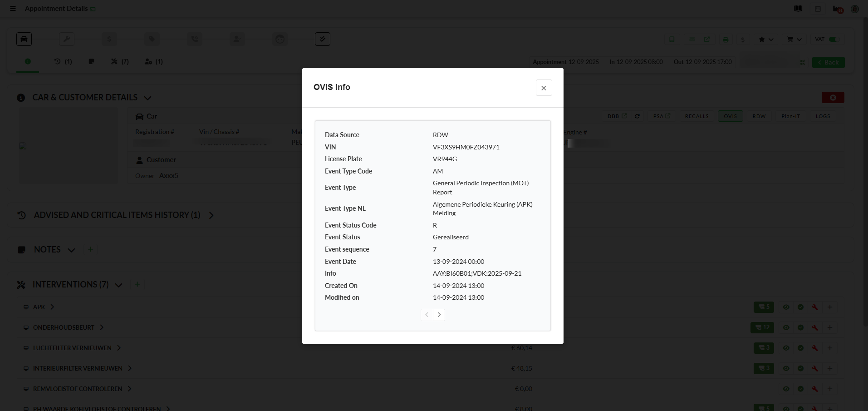Click plus icon on APK row
The width and height of the screenshot is (868, 411).
click(830, 307)
